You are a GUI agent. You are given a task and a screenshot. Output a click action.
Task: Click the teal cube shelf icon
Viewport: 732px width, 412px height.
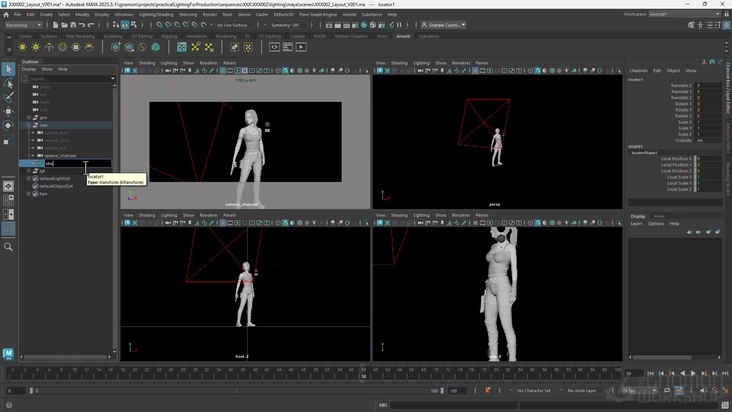pos(156,47)
